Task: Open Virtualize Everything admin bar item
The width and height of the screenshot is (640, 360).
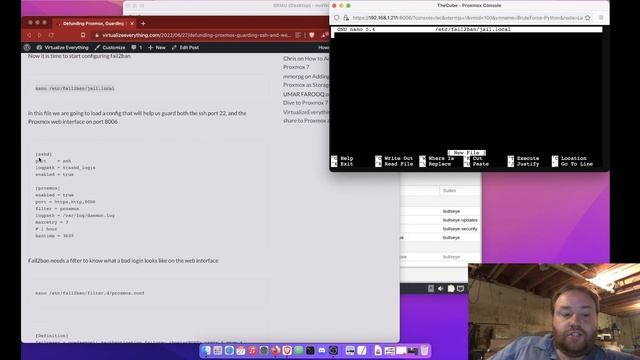Action: click(62, 47)
